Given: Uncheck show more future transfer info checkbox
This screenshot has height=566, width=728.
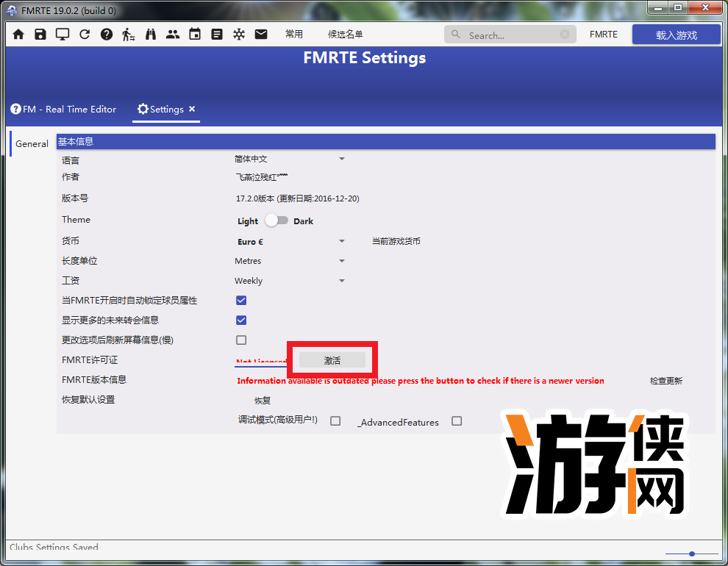Looking at the screenshot, I should click(x=241, y=320).
